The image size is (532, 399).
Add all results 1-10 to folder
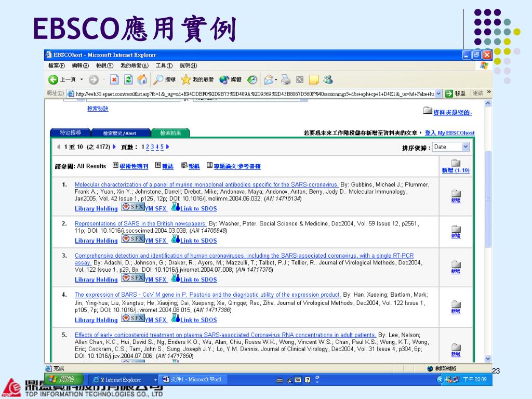click(456, 166)
